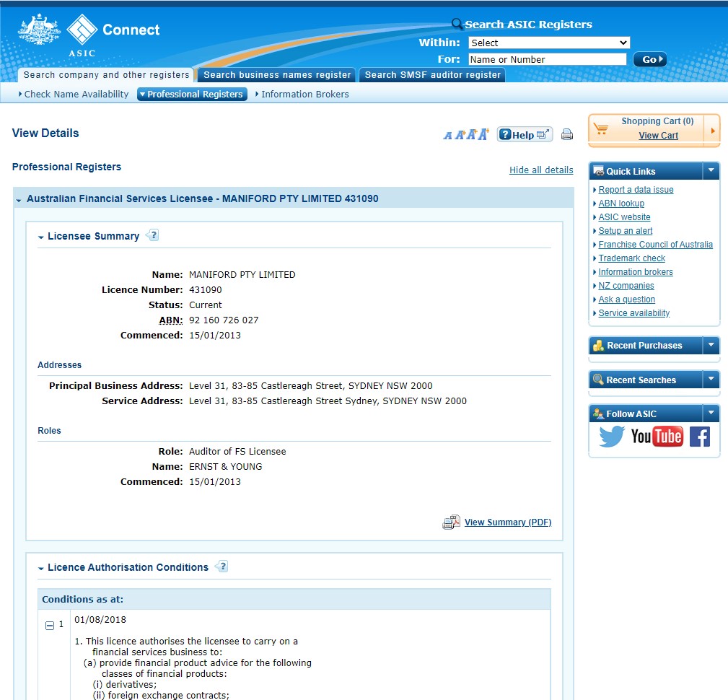The height and width of the screenshot is (700, 728).
Task: Focus the Name or Number search field
Action: (548, 59)
